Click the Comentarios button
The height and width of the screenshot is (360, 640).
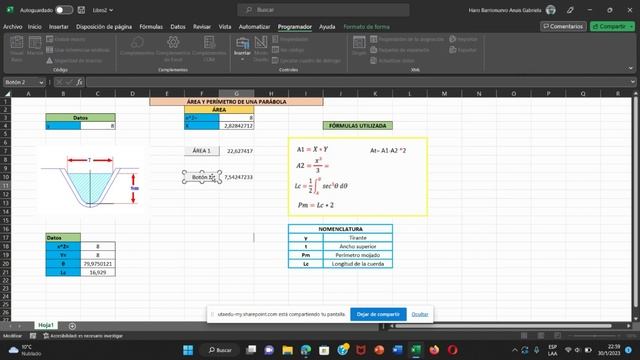click(563, 26)
